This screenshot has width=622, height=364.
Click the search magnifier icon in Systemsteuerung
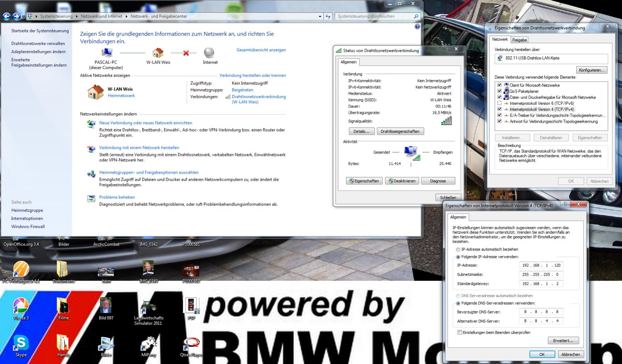(x=416, y=16)
